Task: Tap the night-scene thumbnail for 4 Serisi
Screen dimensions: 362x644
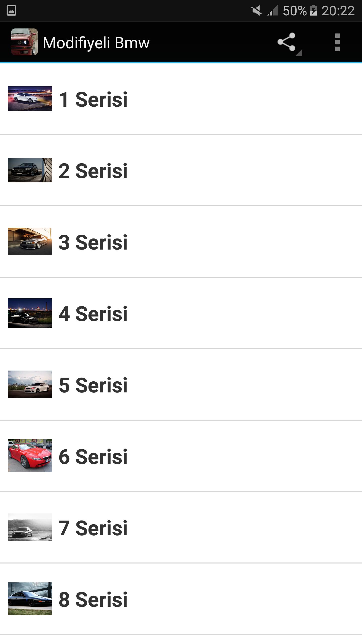Action: click(x=30, y=313)
